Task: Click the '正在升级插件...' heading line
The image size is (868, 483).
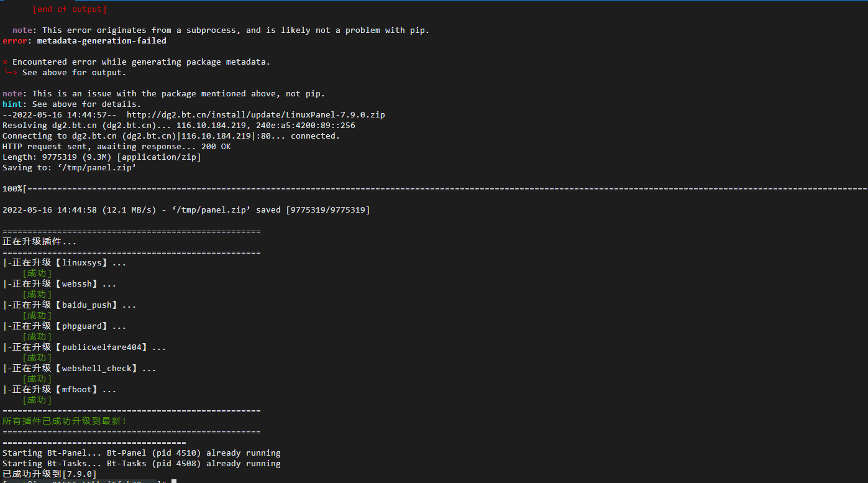Action: coord(40,242)
